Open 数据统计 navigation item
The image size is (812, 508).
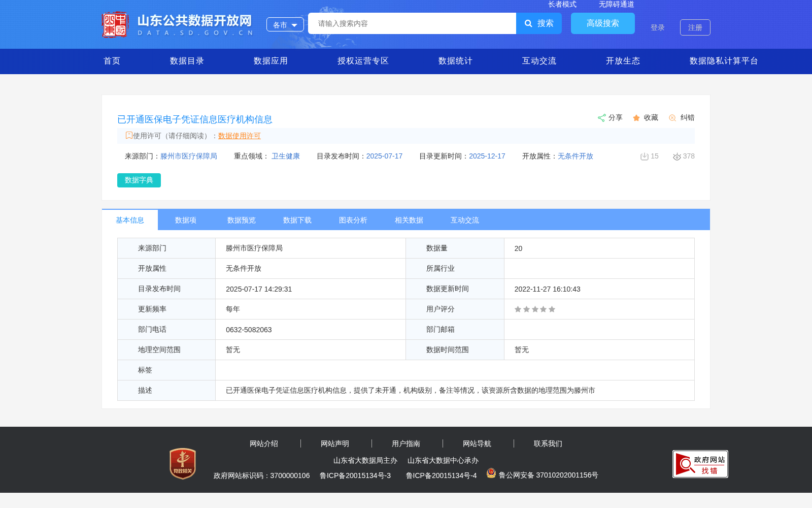(455, 61)
